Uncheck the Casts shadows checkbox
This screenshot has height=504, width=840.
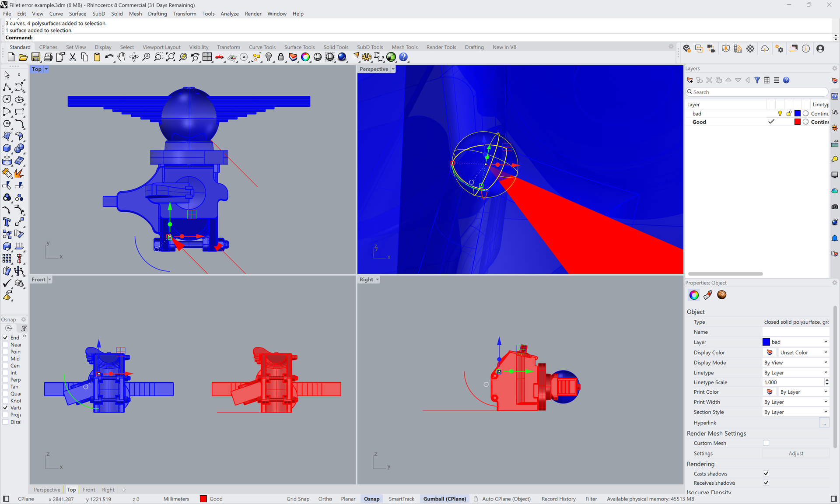pos(766,473)
